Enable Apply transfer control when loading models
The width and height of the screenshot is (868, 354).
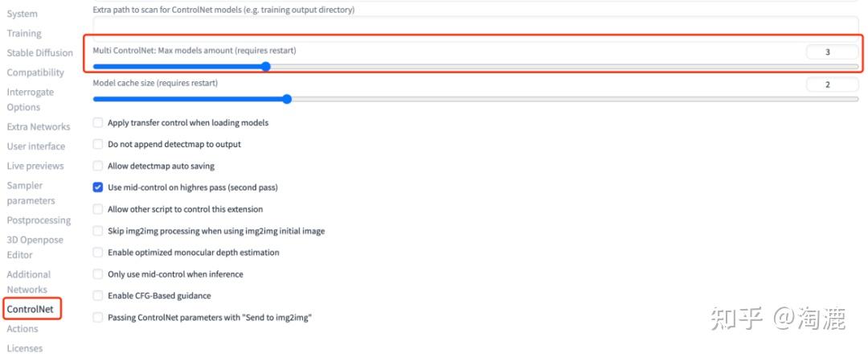tap(98, 123)
